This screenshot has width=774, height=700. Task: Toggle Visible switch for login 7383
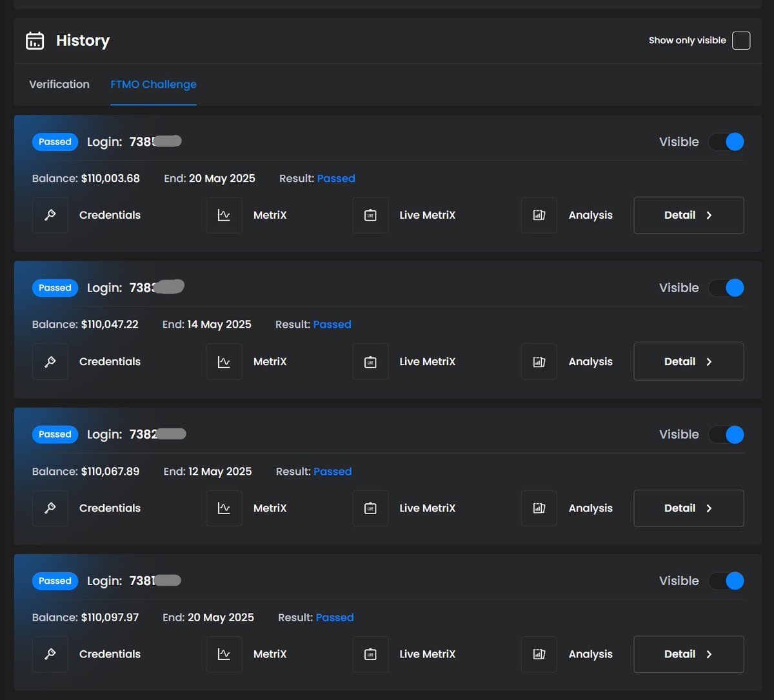point(726,288)
